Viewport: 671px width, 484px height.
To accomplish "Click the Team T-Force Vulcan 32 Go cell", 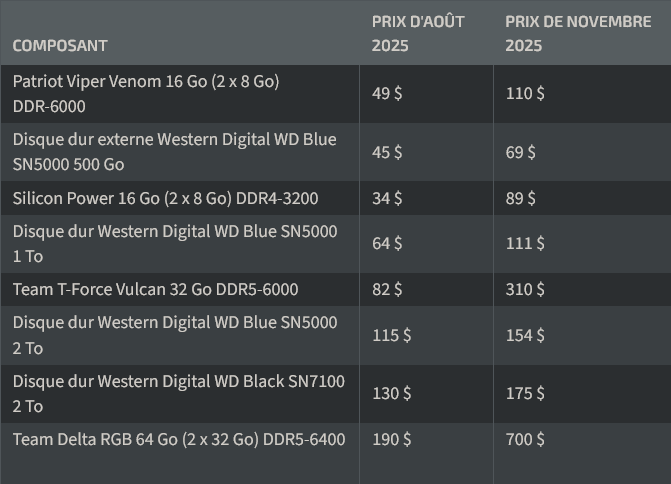I will pyautogui.click(x=155, y=289).
